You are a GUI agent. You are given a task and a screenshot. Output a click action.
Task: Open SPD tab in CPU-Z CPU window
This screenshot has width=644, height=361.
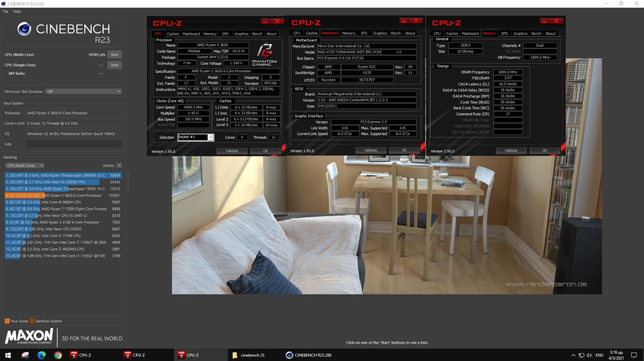tap(225, 34)
